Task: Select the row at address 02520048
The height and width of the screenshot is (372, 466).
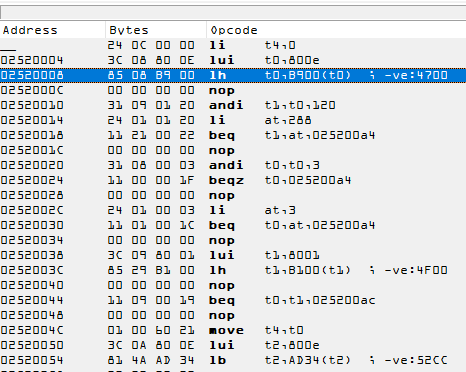Action: click(x=233, y=315)
